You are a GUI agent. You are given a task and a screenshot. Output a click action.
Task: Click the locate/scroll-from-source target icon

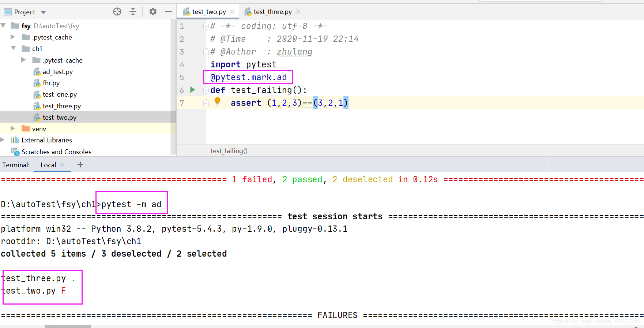tap(117, 12)
